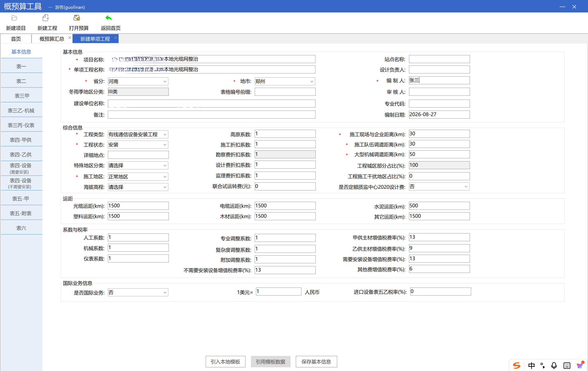Click the 站点名称 input field
588x371 pixels.
pyautogui.click(x=439, y=59)
